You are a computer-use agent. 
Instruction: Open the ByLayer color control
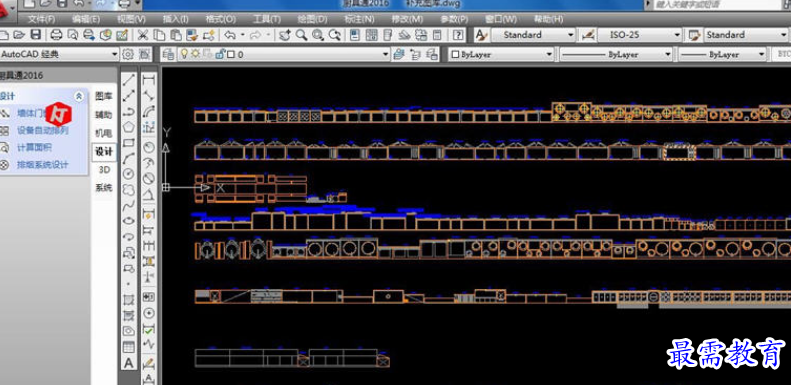pyautogui.click(x=501, y=54)
